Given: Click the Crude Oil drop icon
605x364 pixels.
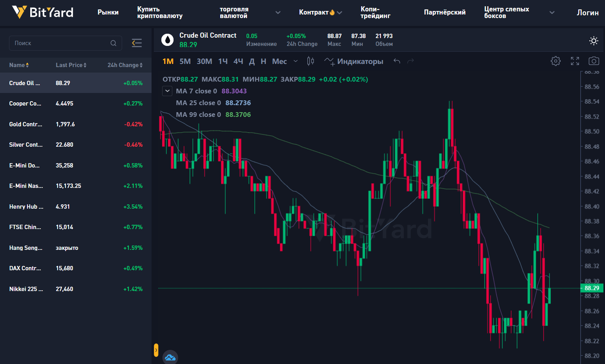Looking at the screenshot, I should pyautogui.click(x=168, y=40).
